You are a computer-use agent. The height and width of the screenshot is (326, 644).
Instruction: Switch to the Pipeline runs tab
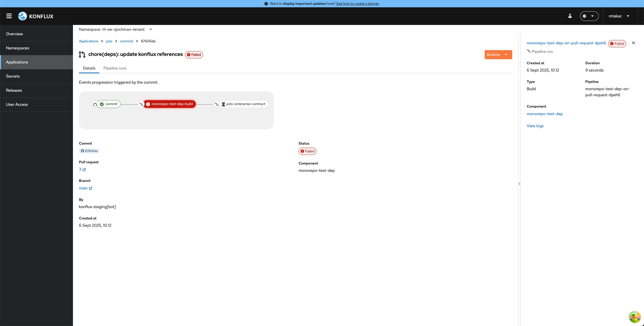[x=115, y=68]
